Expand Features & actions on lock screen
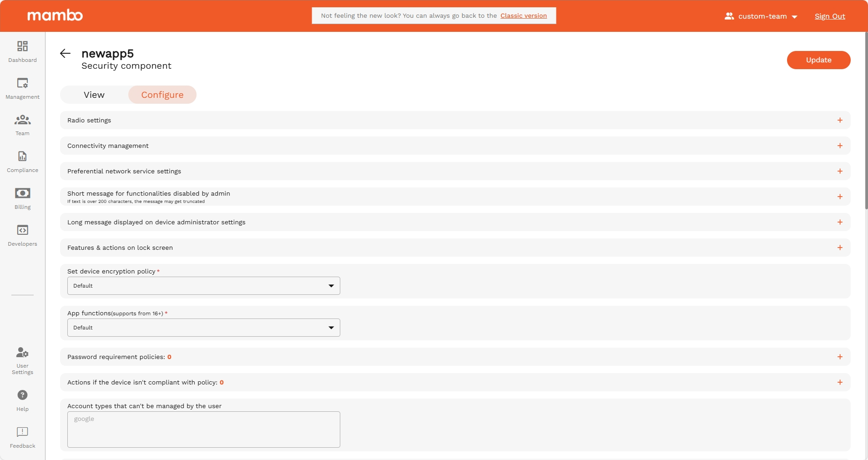This screenshot has width=868, height=460. [840, 248]
